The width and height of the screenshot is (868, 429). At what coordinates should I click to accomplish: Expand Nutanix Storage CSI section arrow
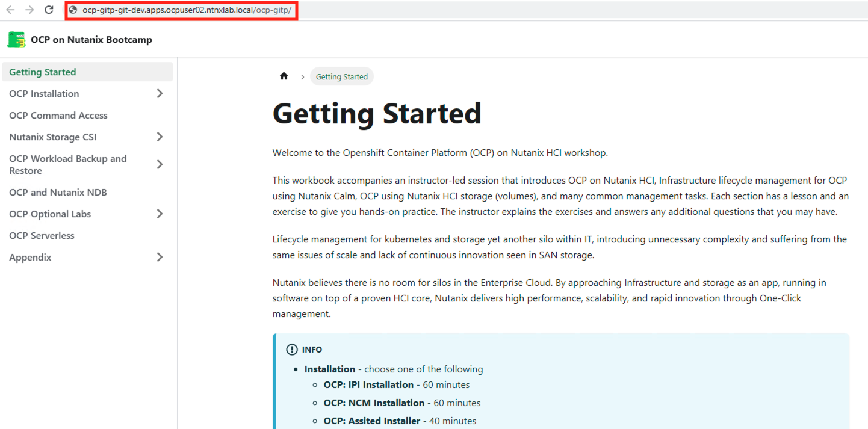pos(160,137)
